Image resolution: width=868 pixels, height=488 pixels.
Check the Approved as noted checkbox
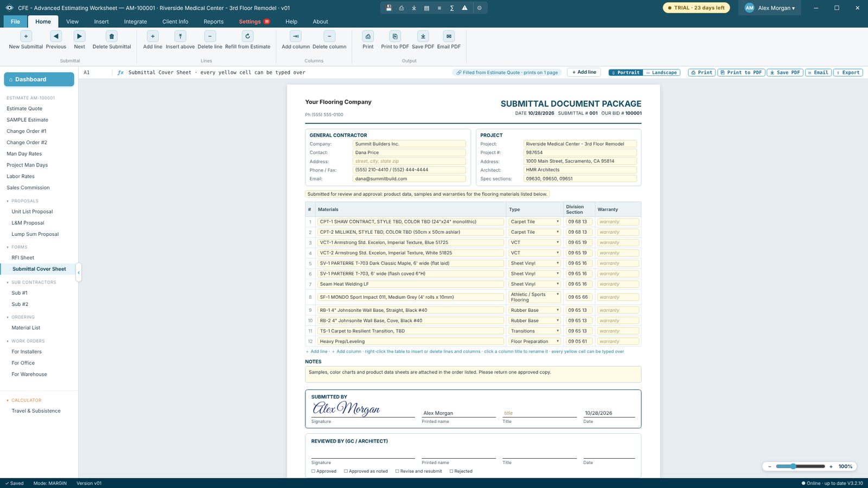pyautogui.click(x=346, y=471)
